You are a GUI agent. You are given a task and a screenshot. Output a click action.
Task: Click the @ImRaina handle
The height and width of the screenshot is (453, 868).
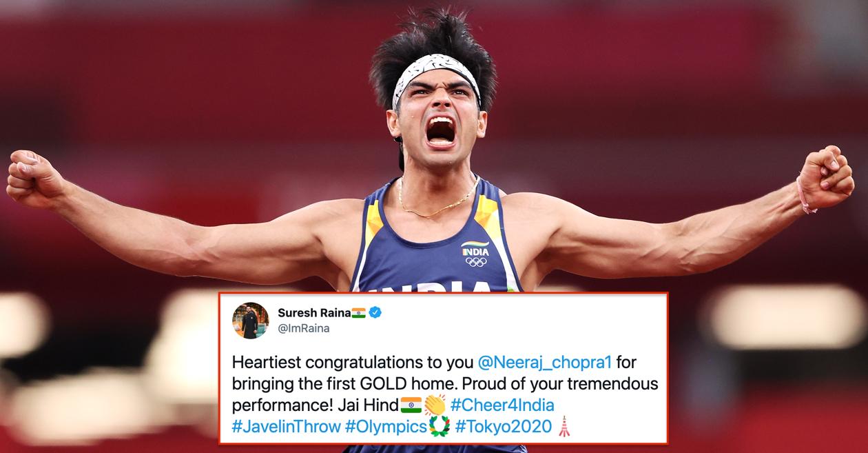click(x=304, y=328)
